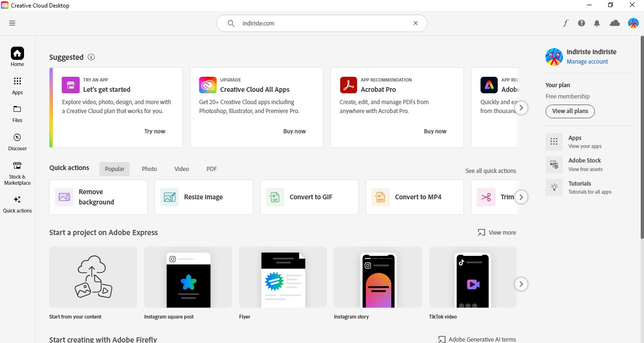Click the Let's get started card icon
644x343 pixels.
(x=71, y=85)
